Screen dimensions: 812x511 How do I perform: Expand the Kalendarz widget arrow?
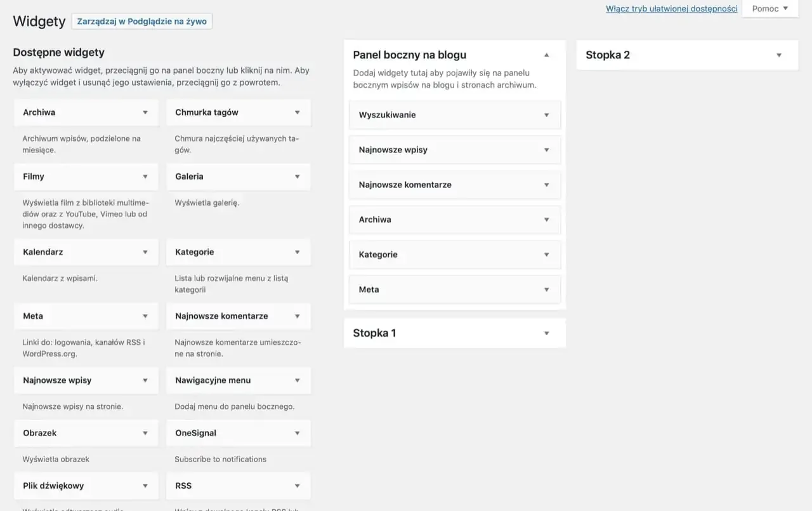145,252
